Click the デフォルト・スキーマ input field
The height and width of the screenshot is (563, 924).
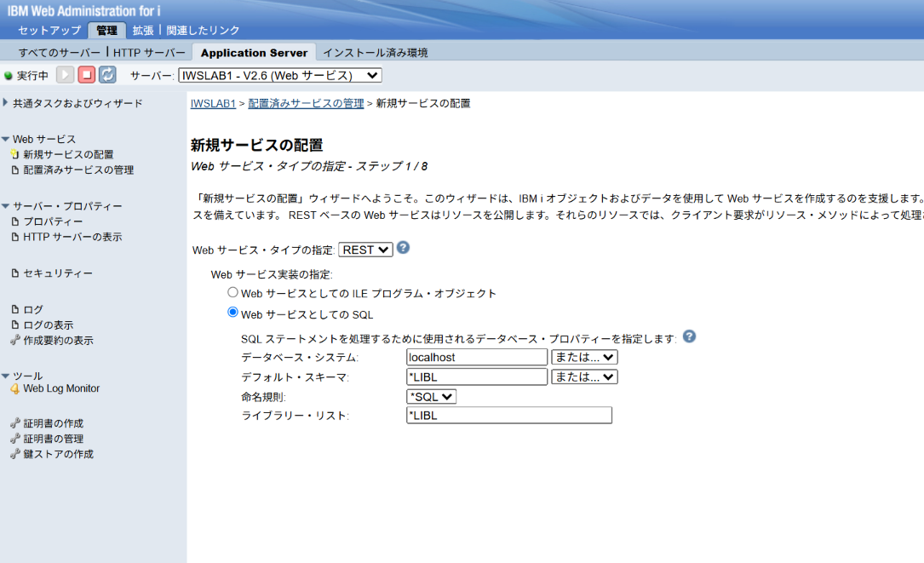(x=477, y=377)
